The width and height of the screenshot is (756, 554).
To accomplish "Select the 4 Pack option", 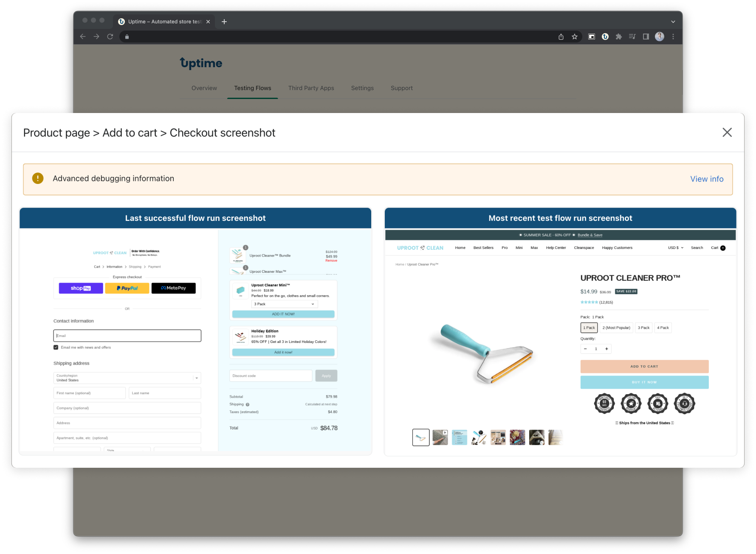I will (x=663, y=328).
